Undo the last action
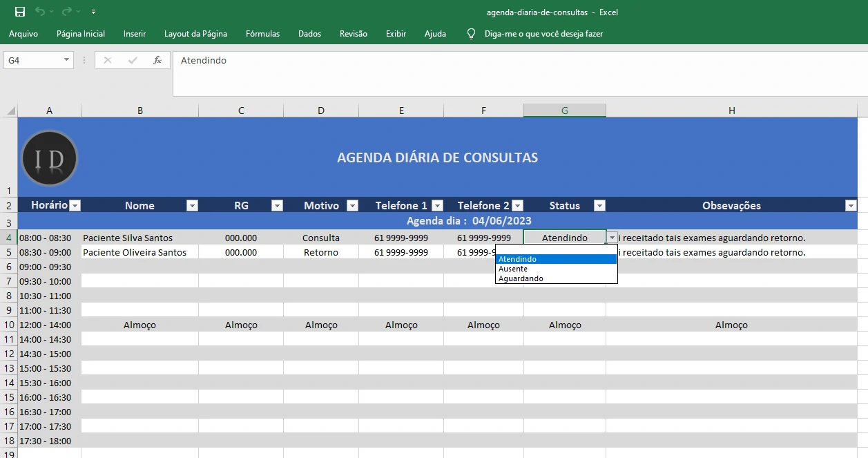Screen dimensions: 868x458 (40, 11)
